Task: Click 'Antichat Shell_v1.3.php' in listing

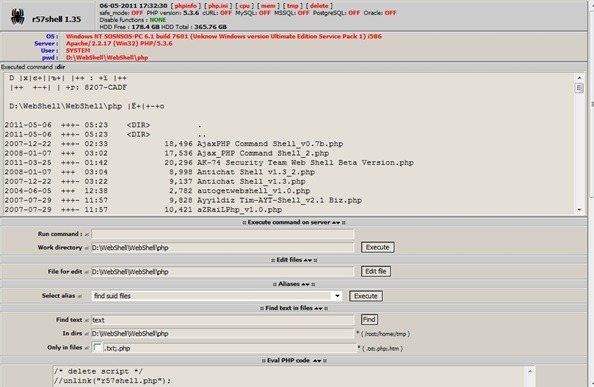Action: (251, 182)
